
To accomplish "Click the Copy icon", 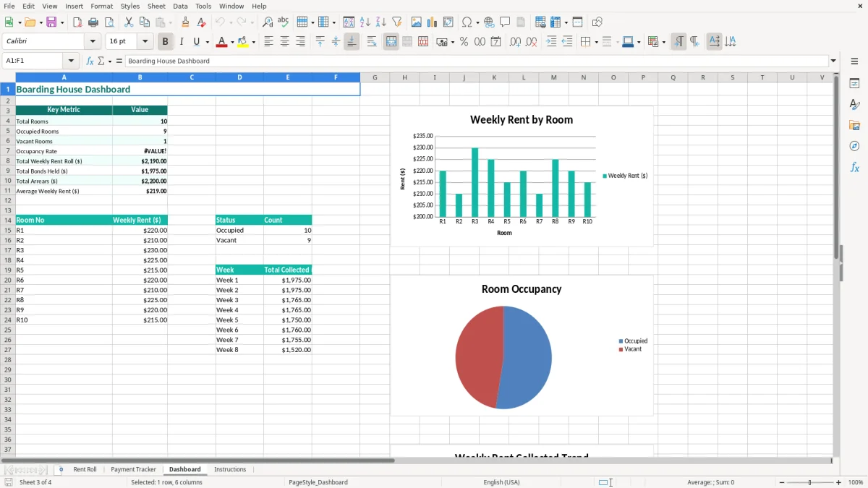I will point(145,22).
